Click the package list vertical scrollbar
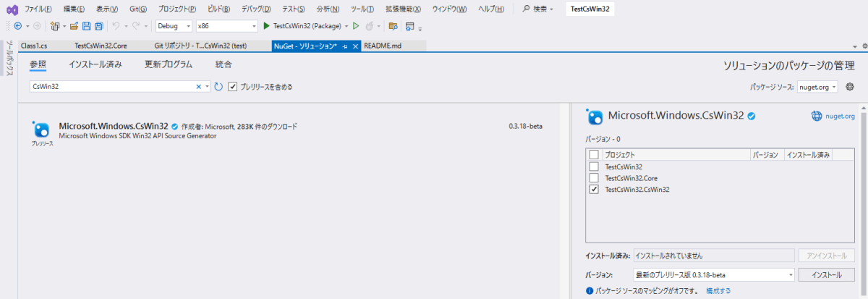The width and height of the screenshot is (868, 299). click(x=564, y=201)
